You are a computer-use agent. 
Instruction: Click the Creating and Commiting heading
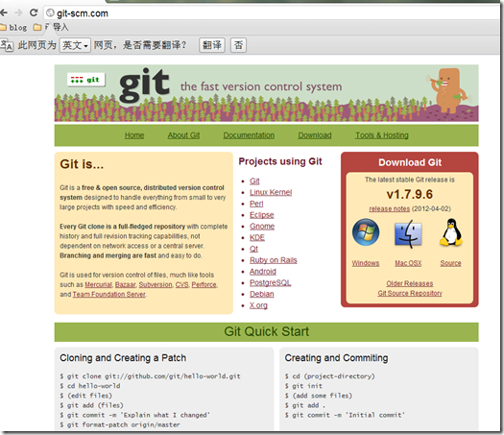pyautogui.click(x=336, y=358)
